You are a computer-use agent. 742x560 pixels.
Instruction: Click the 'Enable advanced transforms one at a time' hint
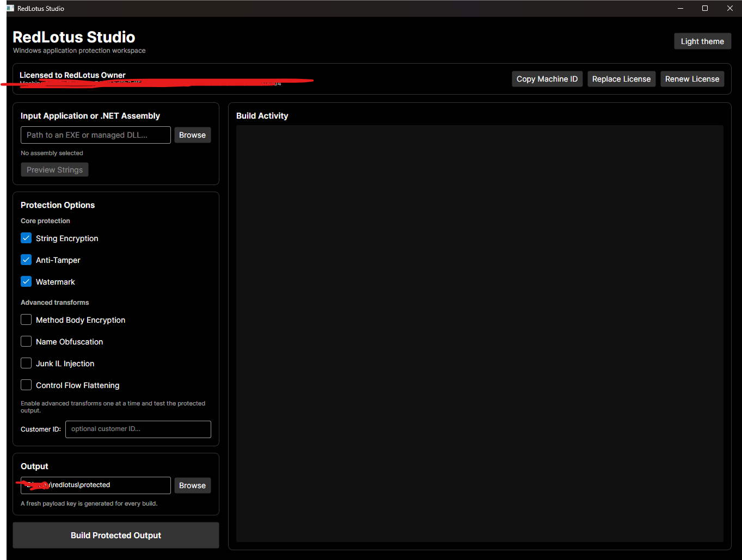click(113, 407)
